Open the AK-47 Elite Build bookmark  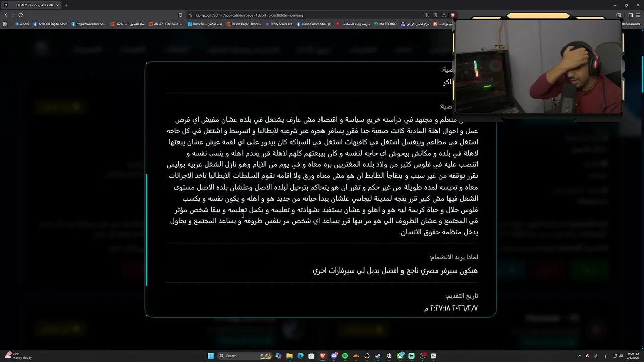tap(166, 24)
